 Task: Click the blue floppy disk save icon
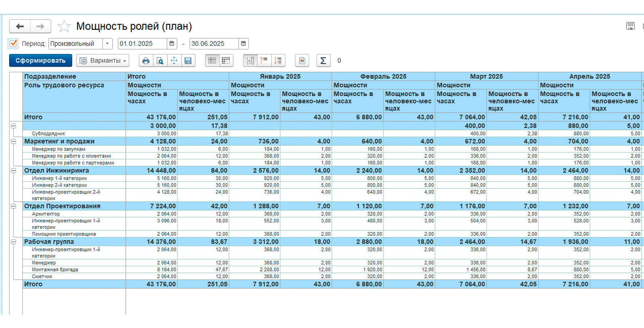tap(188, 61)
